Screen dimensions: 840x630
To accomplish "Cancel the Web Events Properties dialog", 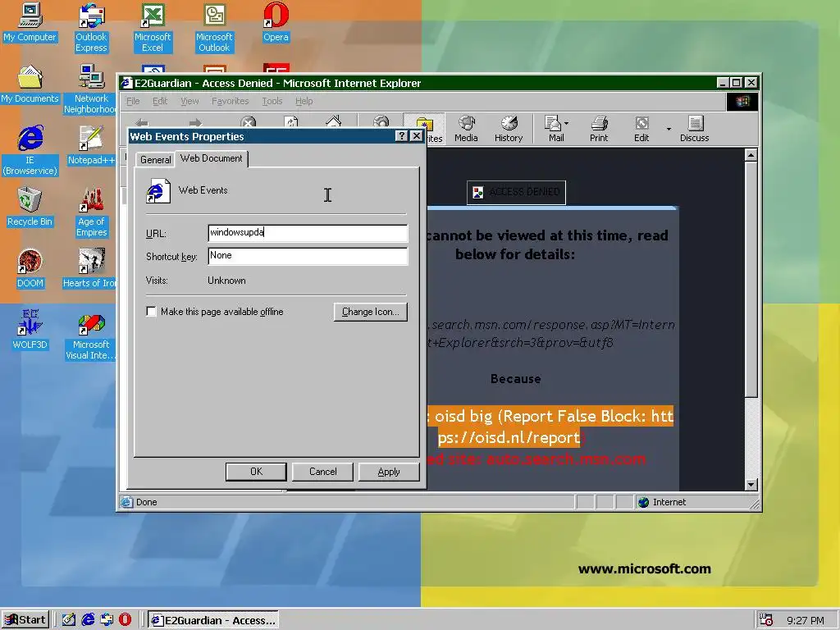I will click(322, 472).
